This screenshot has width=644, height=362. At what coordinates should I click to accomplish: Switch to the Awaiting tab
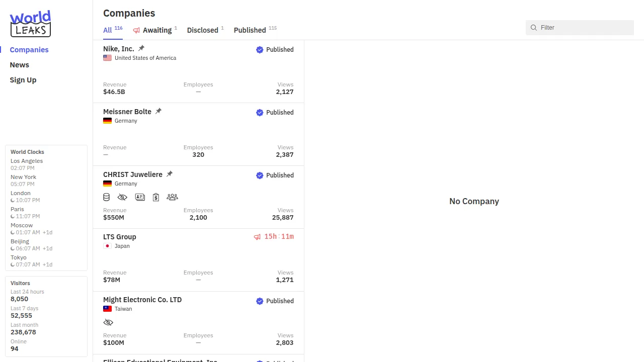coord(156,30)
